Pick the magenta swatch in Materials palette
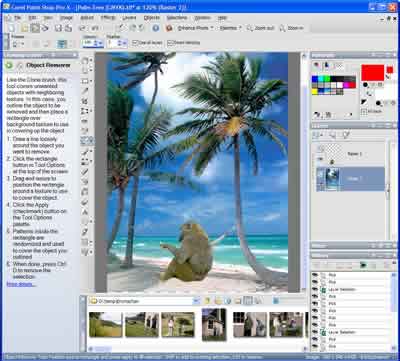This screenshot has width=400, height=361. 346,85
